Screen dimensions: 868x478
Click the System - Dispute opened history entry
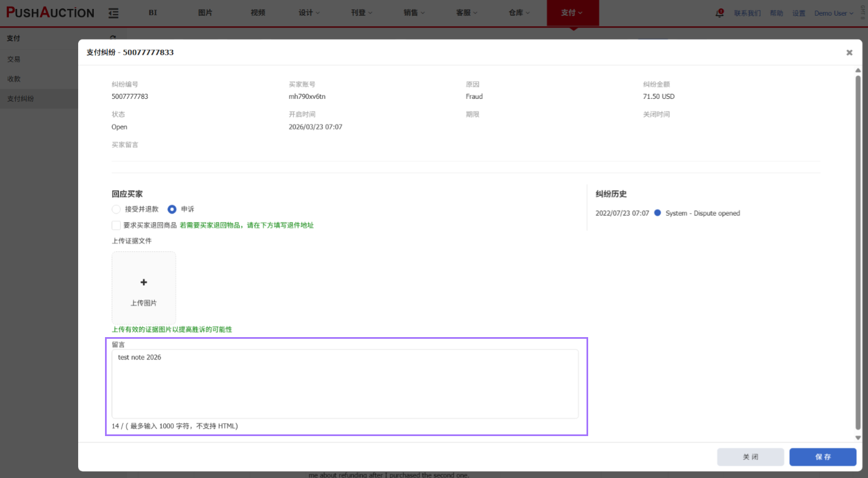click(x=703, y=214)
